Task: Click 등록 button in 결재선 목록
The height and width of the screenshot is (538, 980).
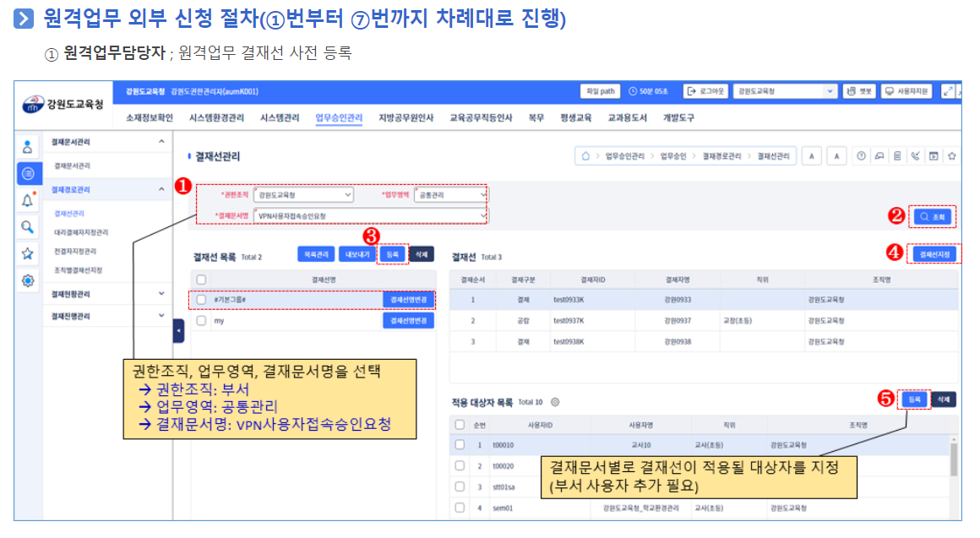Action: pos(393,254)
